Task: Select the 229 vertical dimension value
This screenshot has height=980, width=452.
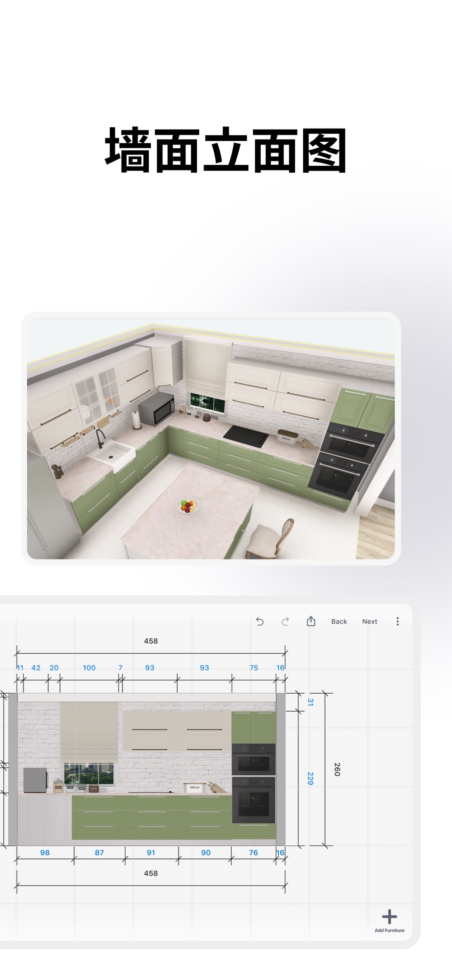Action: coord(310,778)
